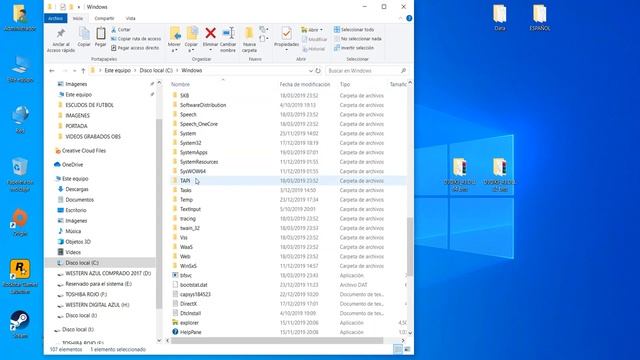Select the SoftwareDistribution folder

(203, 105)
